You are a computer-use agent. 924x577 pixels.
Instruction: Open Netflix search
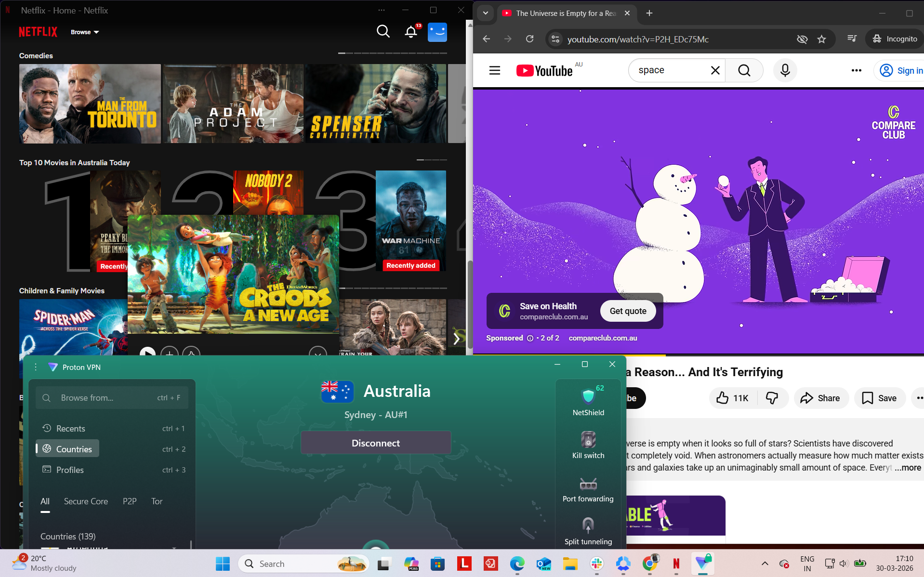(383, 31)
